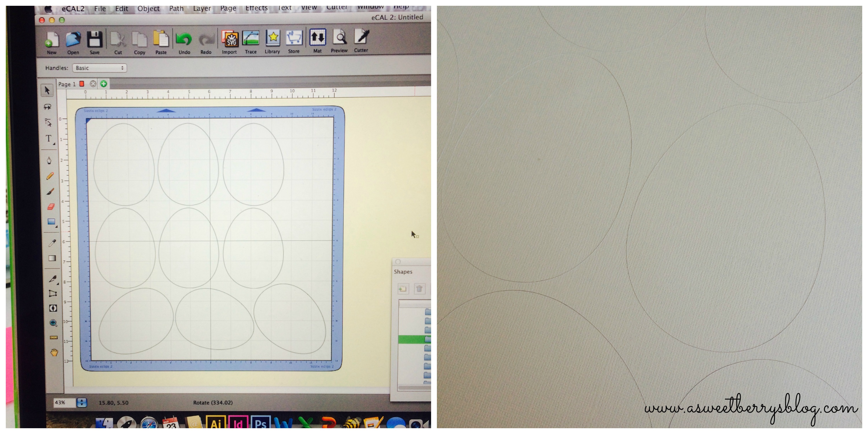This screenshot has width=868, height=434.
Task: Select the arrow Selection tool
Action: point(47,90)
